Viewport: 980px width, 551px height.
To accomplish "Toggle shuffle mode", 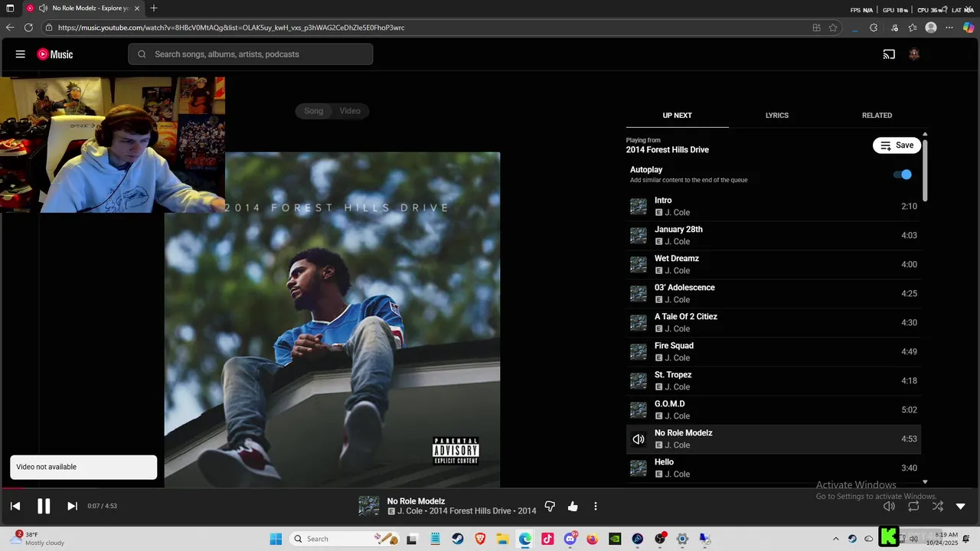I will (x=937, y=506).
